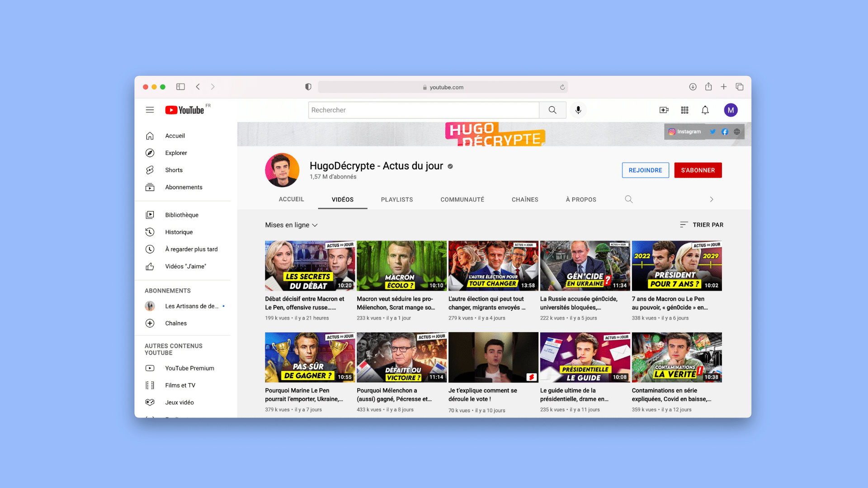Click the HugoDécrypte channel avatar
Image resolution: width=868 pixels, height=488 pixels.
[x=282, y=170]
